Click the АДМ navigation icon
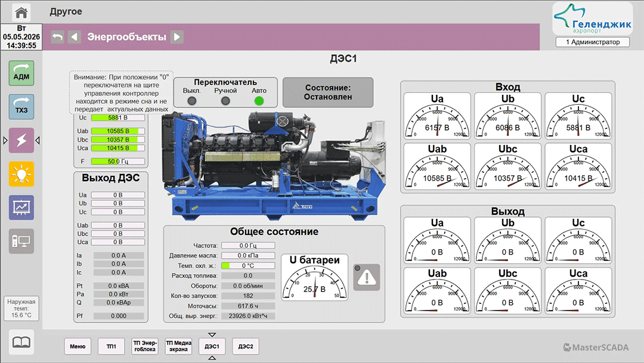This screenshot has height=363, width=644. pos(21,73)
